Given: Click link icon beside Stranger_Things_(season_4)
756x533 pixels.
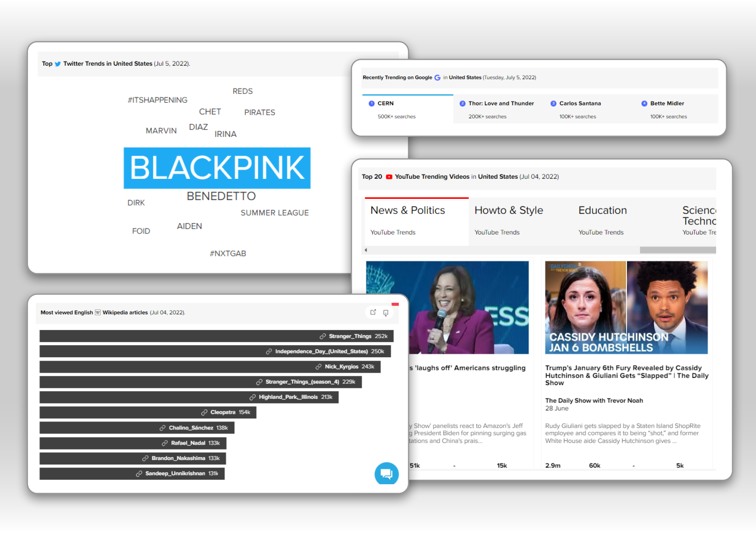Looking at the screenshot, I should click(x=259, y=382).
